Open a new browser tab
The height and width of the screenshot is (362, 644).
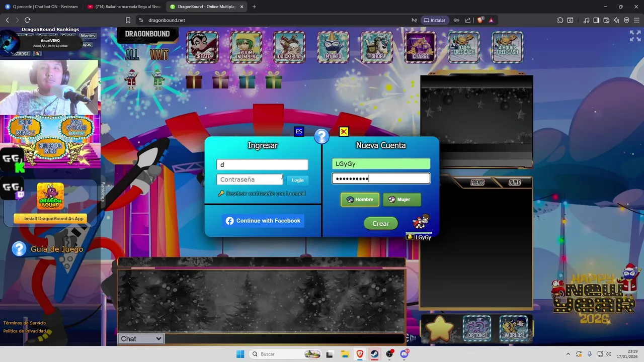tap(254, 7)
